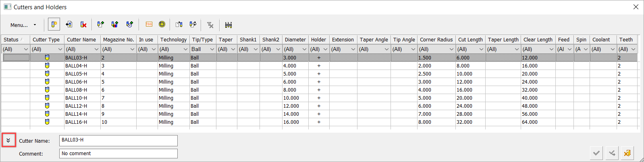Click the delete cutter red X icon
Viewport: 644px width, 162px height.
83,25
